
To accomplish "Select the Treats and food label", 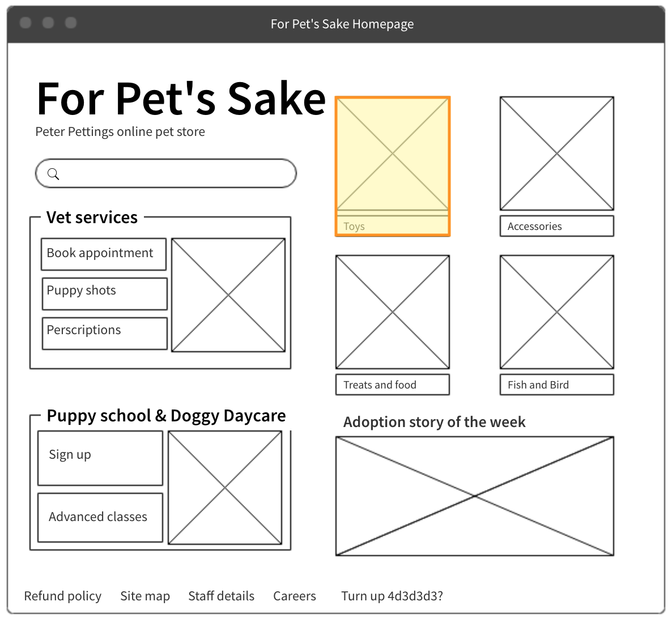I will (x=393, y=385).
